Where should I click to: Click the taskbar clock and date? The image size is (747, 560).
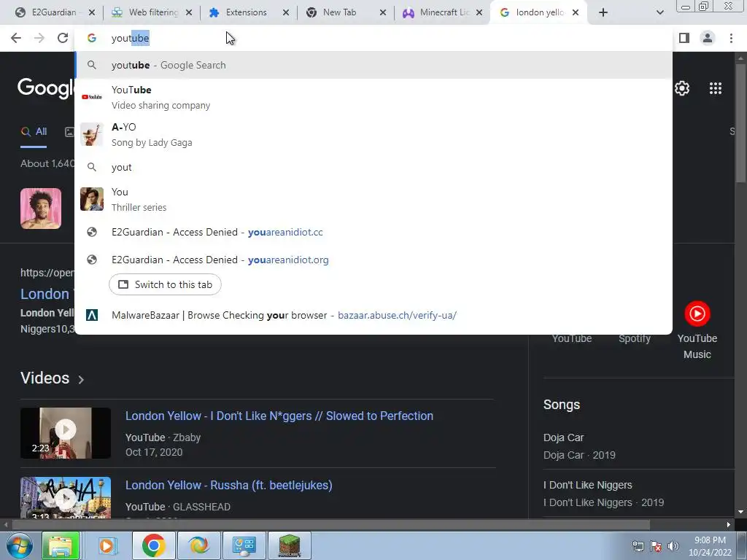(710, 546)
